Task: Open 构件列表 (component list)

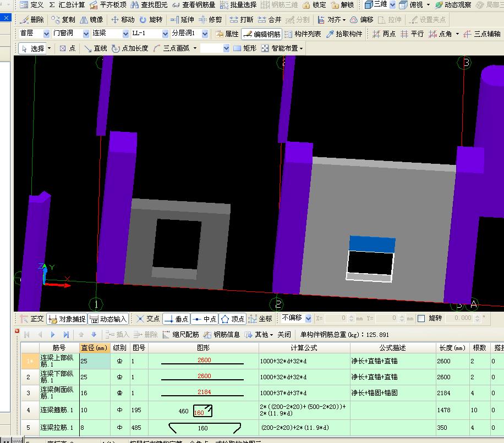Action: click(303, 34)
